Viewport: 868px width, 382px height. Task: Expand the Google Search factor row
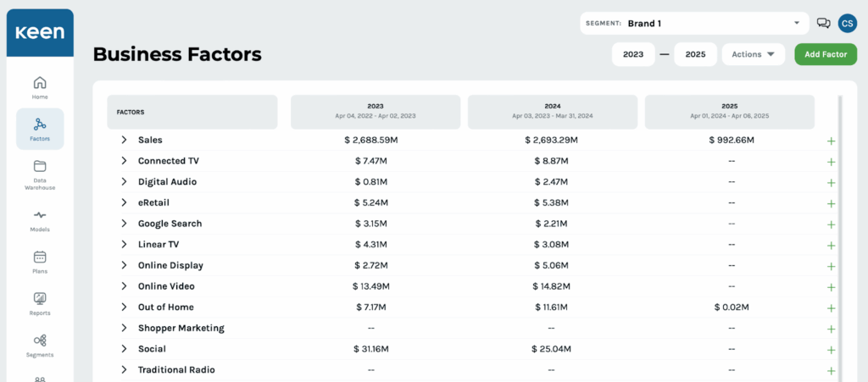pyautogui.click(x=124, y=224)
